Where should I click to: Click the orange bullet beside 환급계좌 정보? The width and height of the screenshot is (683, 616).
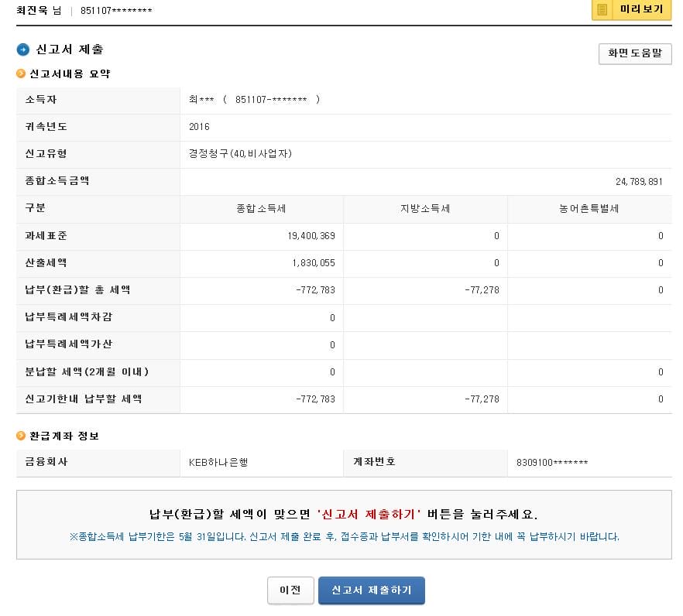tap(21, 436)
